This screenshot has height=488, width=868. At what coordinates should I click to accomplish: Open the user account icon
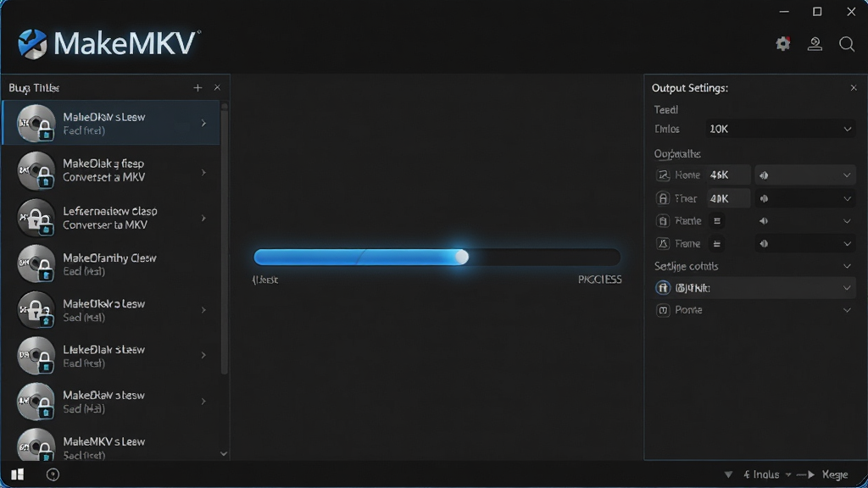pos(815,44)
